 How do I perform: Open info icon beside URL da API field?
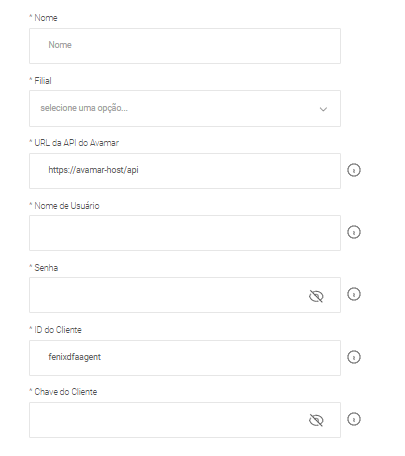pyautogui.click(x=354, y=170)
